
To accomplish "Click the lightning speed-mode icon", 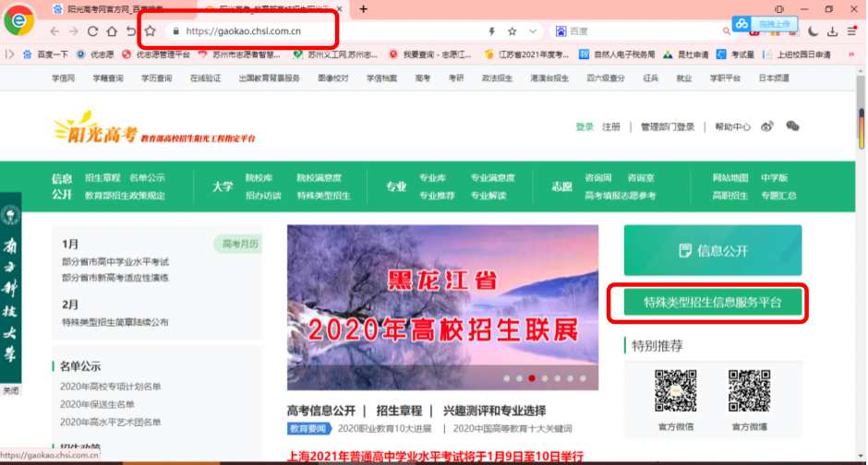I will coord(491,31).
